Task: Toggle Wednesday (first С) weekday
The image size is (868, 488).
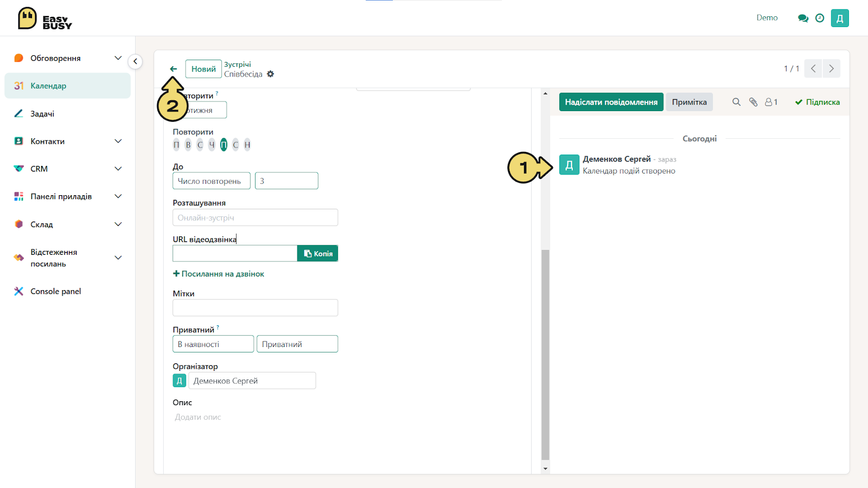Action: coord(200,145)
